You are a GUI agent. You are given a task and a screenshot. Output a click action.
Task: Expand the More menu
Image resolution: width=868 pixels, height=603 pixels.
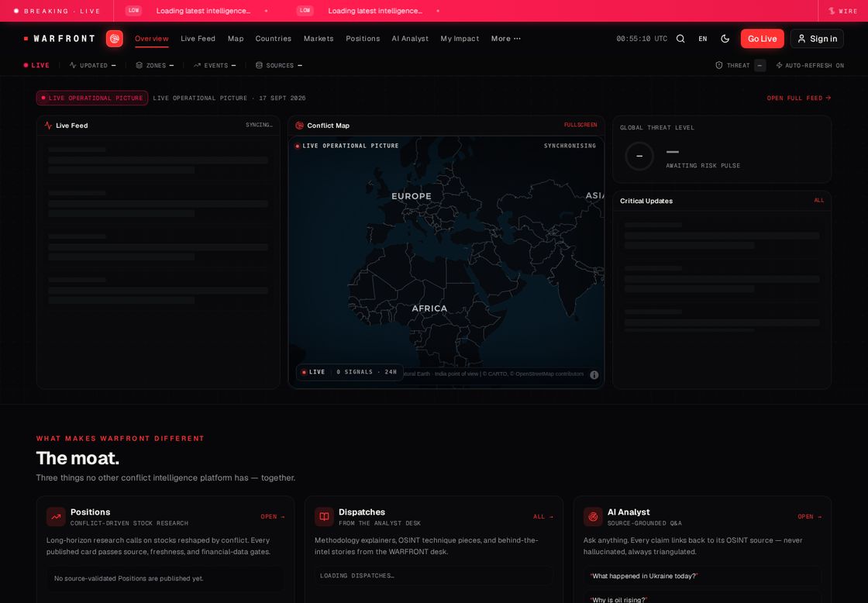coord(505,39)
